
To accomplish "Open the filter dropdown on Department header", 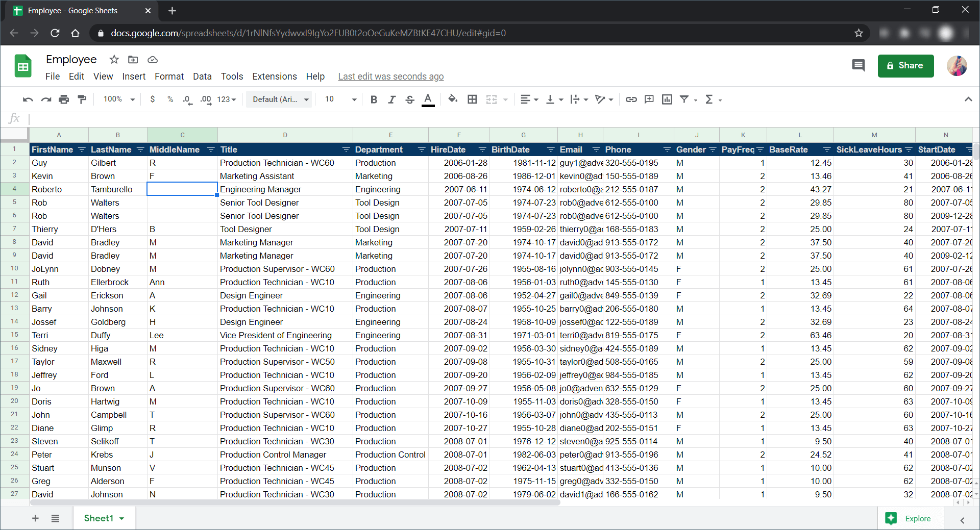I will click(x=422, y=149).
